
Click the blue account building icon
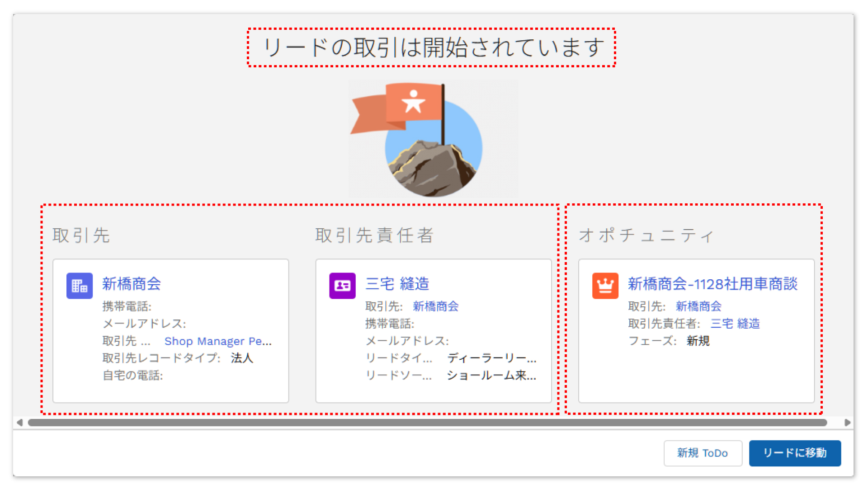[80, 286]
